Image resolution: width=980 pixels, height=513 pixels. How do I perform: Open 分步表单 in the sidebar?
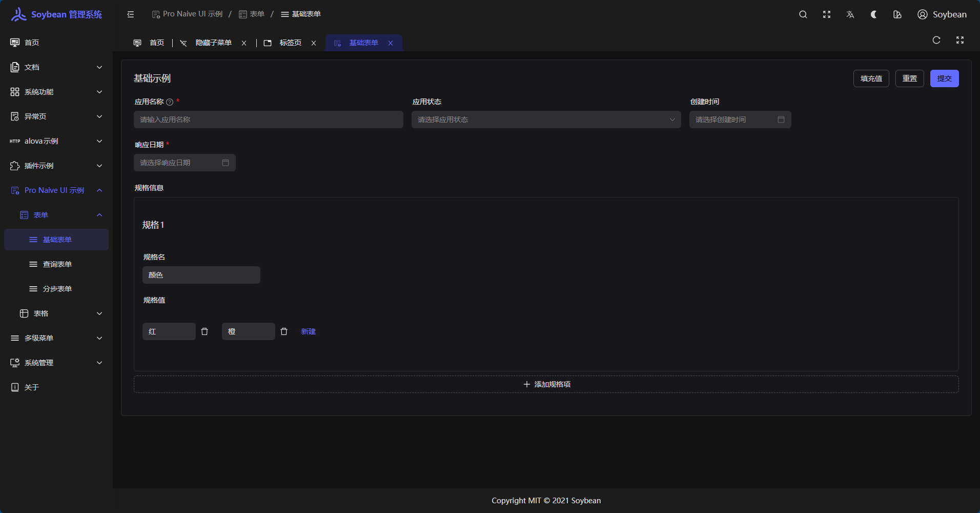pos(56,289)
